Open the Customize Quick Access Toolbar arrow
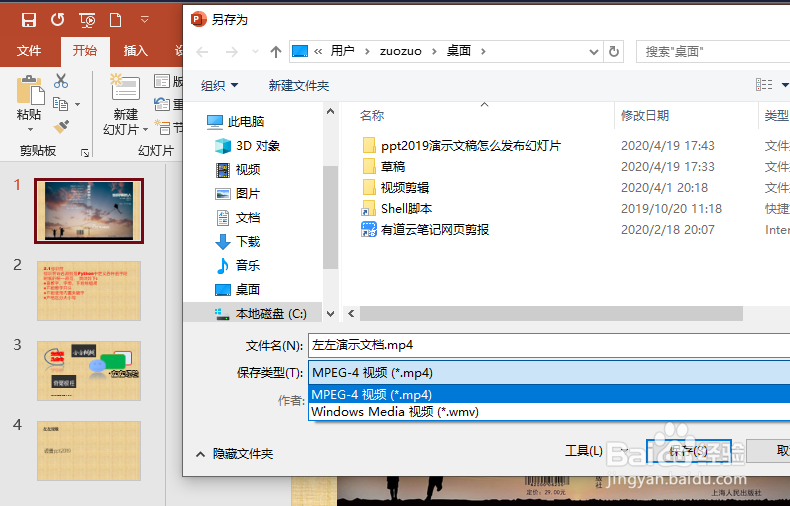 pos(145,20)
